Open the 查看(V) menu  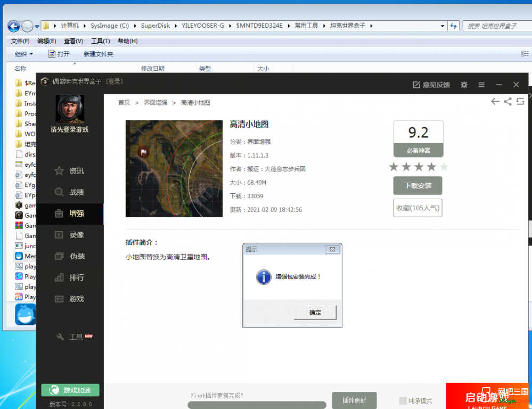pos(73,41)
